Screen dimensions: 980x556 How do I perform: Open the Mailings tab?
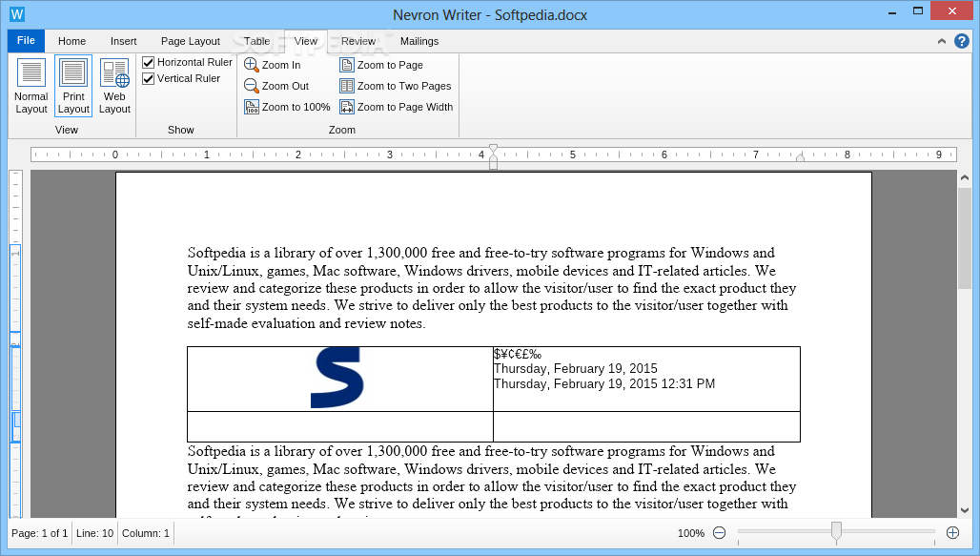click(419, 41)
